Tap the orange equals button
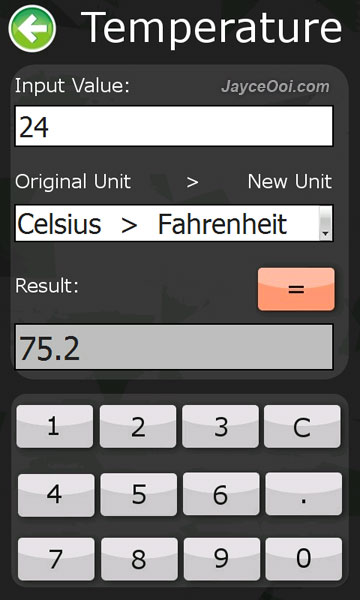Screen dimensions: 360x600 coord(296,289)
